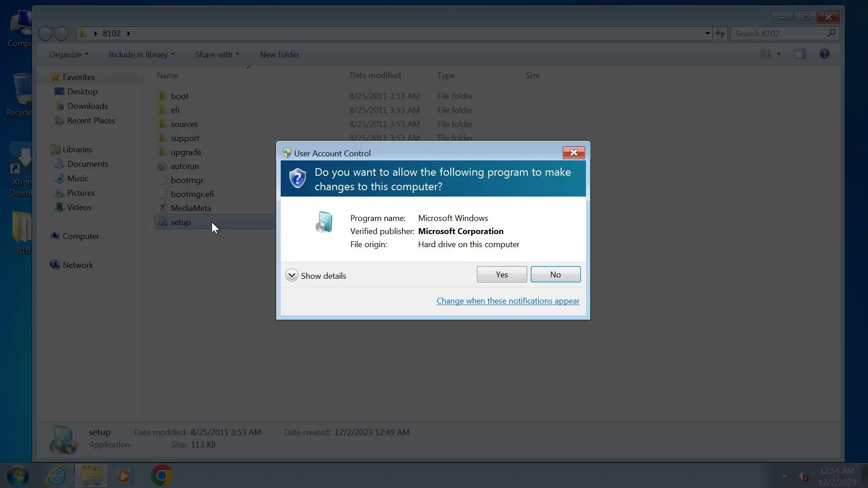Open the change view dropdown arrow
This screenshot has width=868, height=488.
coord(778,54)
